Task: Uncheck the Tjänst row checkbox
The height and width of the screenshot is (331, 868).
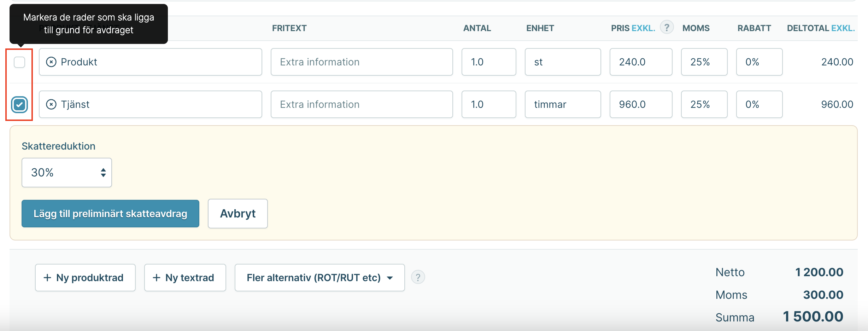Action: tap(19, 104)
